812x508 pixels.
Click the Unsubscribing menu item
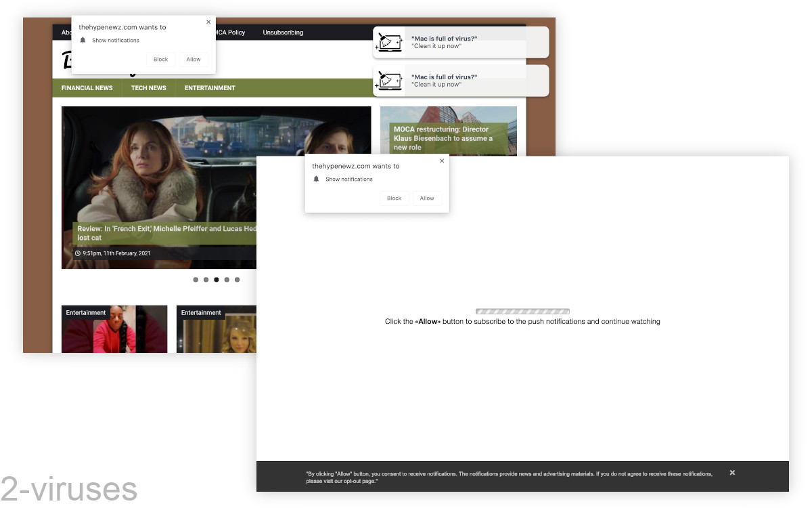(x=283, y=32)
